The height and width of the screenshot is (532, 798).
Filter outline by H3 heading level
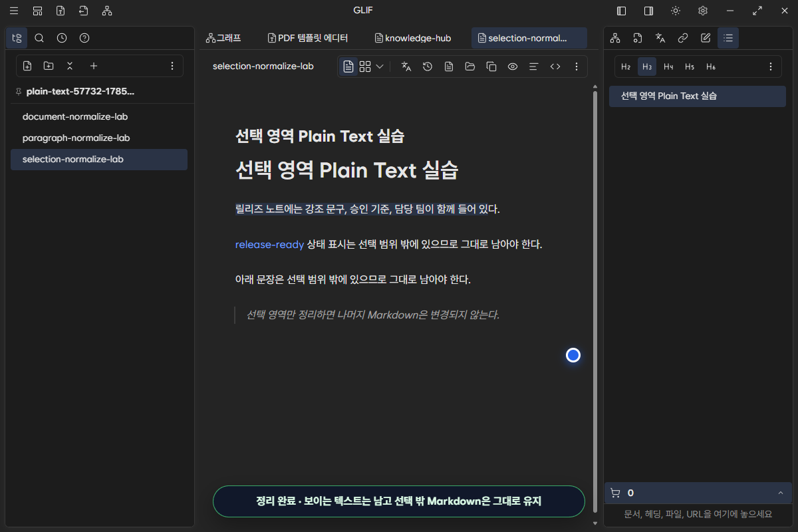[x=647, y=66]
